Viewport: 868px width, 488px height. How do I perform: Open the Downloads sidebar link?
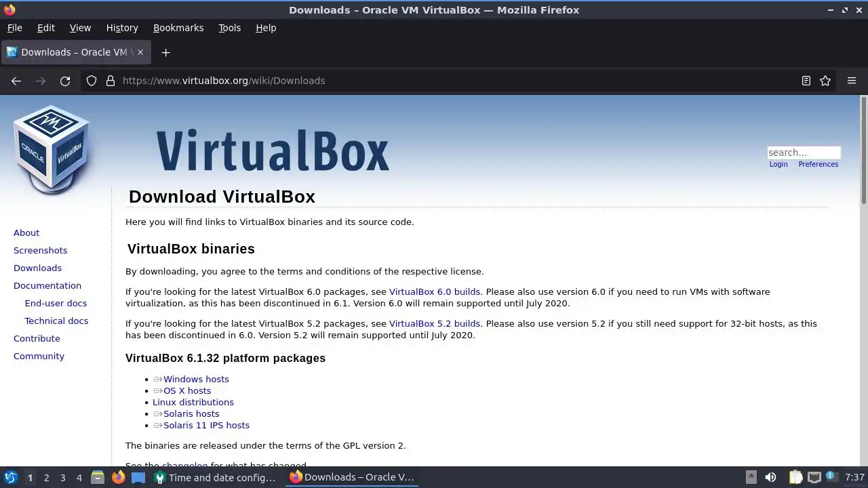coord(37,268)
